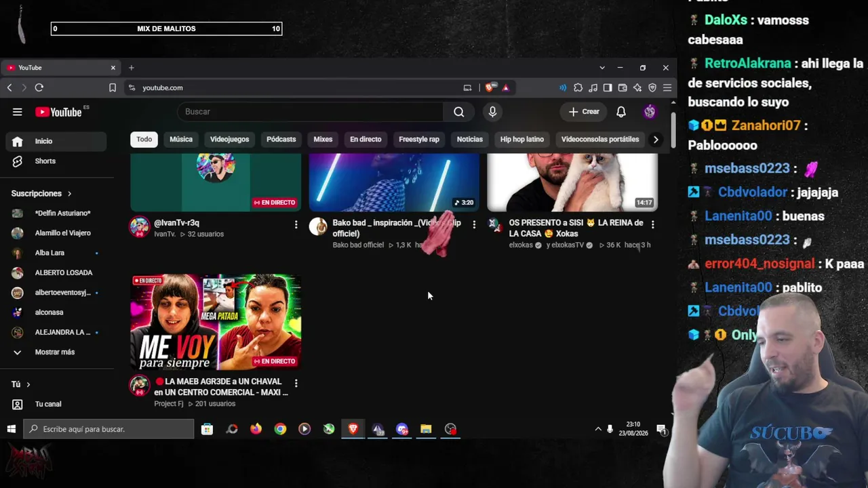Click the taskbar microphone tray icon
Image resolution: width=868 pixels, height=488 pixels.
click(x=610, y=429)
